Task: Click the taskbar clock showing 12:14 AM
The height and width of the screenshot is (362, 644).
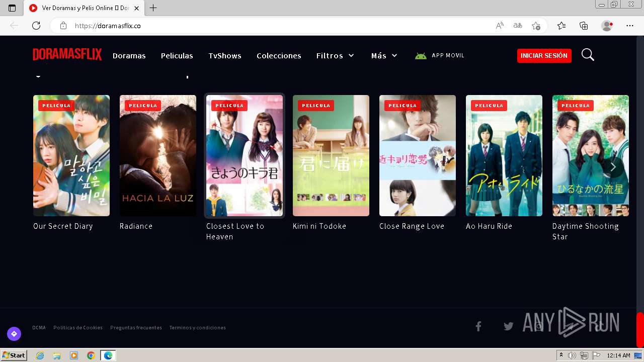Action: point(618,355)
